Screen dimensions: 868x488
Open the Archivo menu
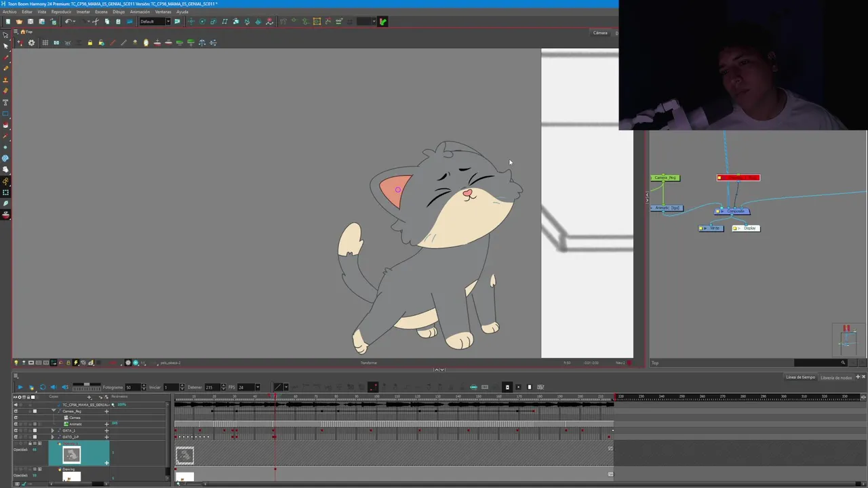(x=9, y=12)
